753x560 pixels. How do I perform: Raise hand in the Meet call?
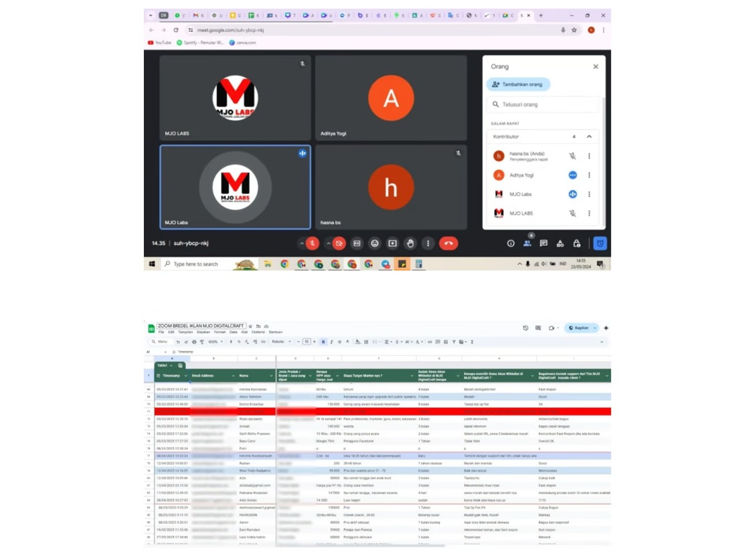pyautogui.click(x=410, y=244)
